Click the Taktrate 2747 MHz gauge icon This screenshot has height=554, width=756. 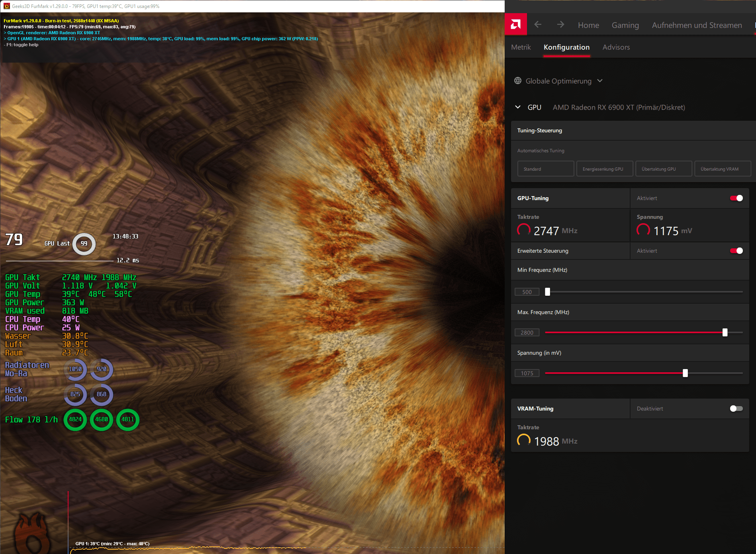(523, 230)
